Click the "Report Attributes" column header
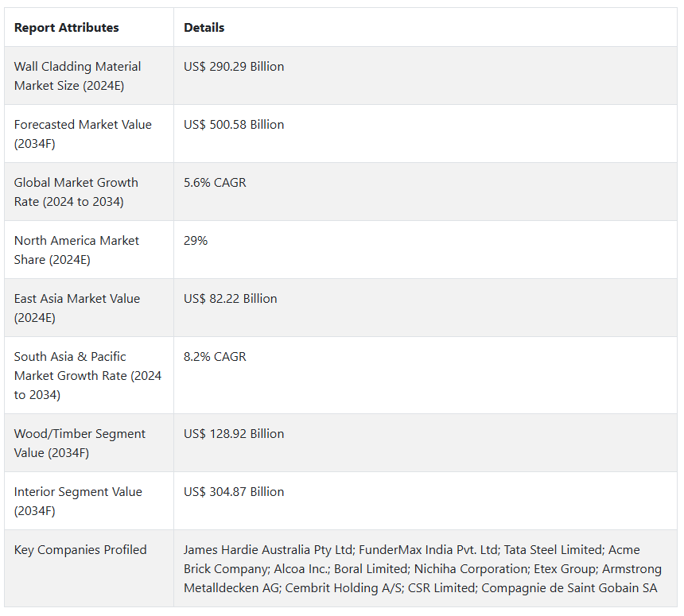This screenshot has height=616, width=684. [x=67, y=28]
